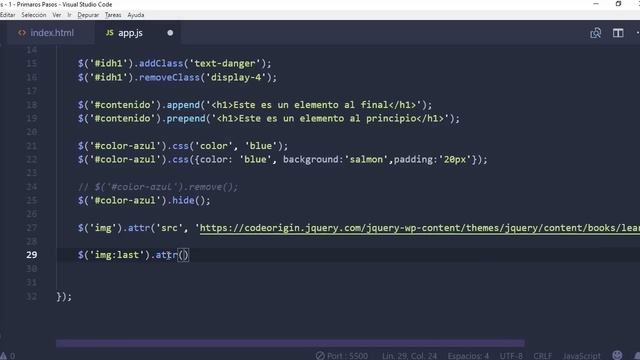Click the feedback smiley icon
The height and width of the screenshot is (360, 640).
[617, 355]
